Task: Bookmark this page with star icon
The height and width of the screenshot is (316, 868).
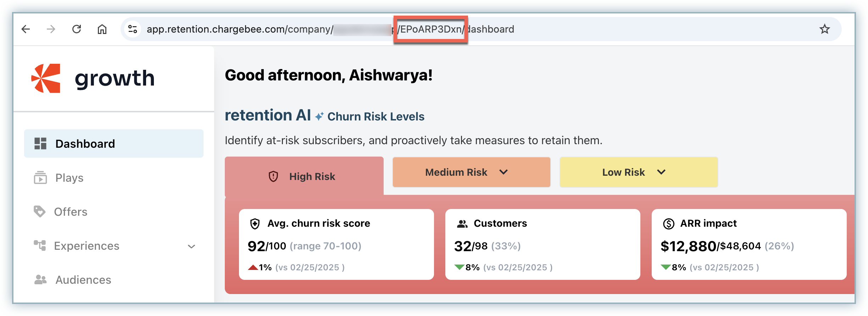Action: (x=825, y=29)
